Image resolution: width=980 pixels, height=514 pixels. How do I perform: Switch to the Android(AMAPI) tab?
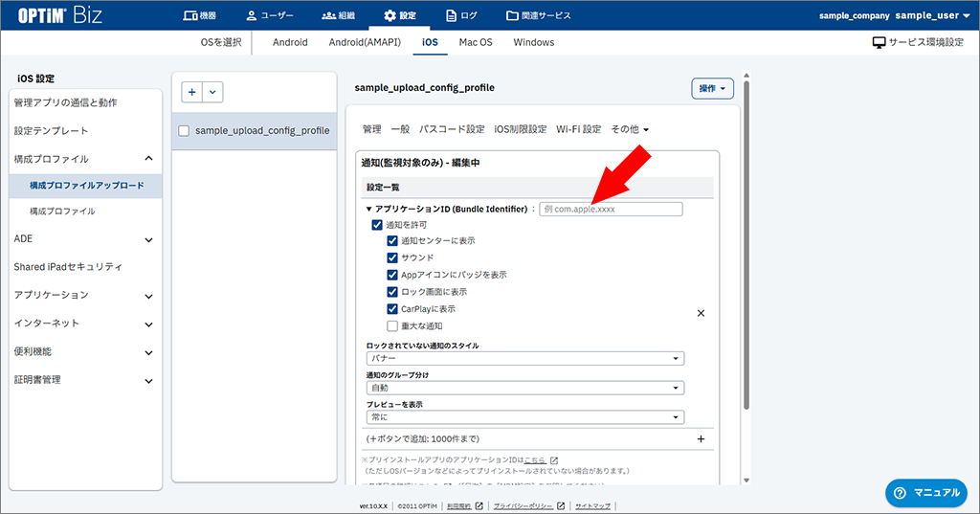pos(365,42)
